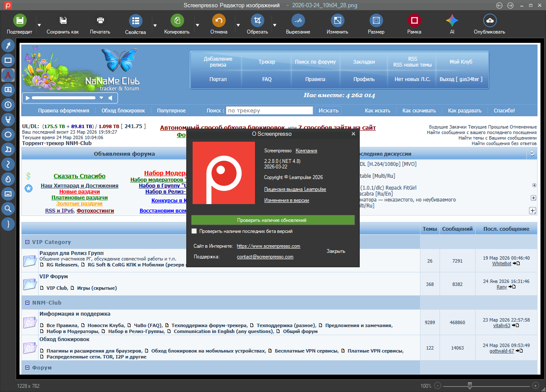This screenshot has width=546, height=392.
Task: Expand the dropdown arrow next to Обрезать
Action: pos(274,25)
